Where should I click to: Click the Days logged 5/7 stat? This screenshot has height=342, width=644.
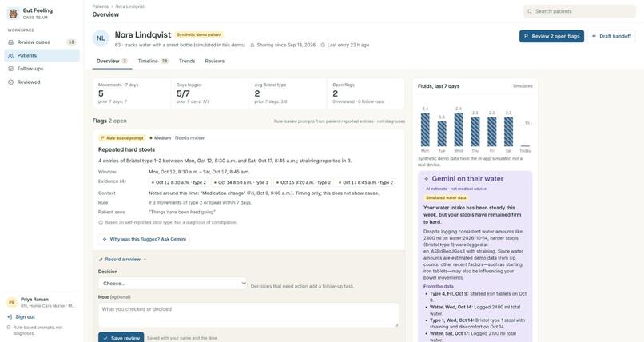(209, 93)
